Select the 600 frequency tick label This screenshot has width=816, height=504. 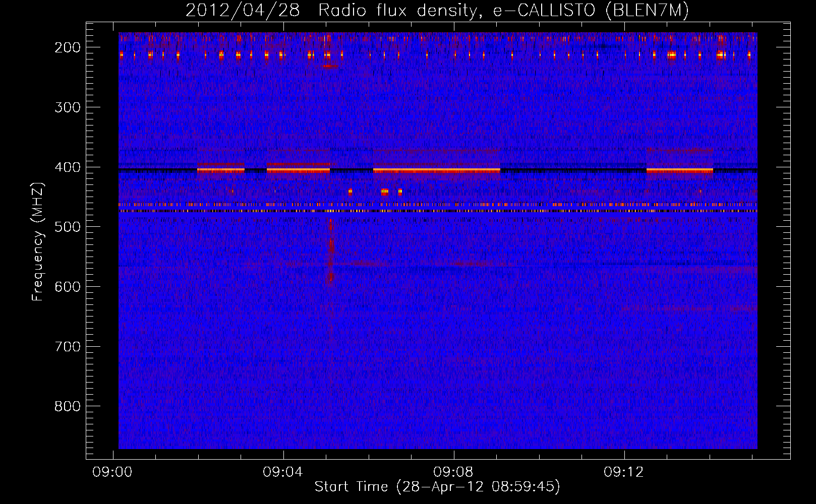(x=68, y=286)
